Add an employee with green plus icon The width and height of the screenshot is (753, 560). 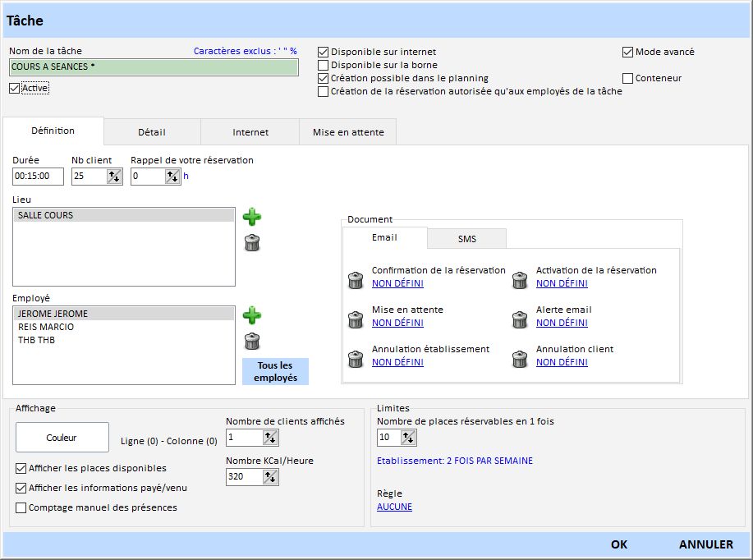(252, 315)
